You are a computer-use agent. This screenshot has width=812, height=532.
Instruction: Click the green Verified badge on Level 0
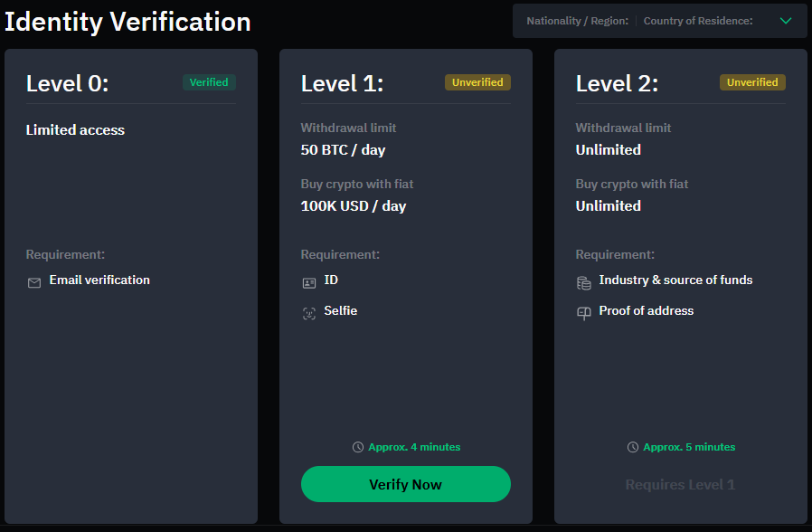209,82
